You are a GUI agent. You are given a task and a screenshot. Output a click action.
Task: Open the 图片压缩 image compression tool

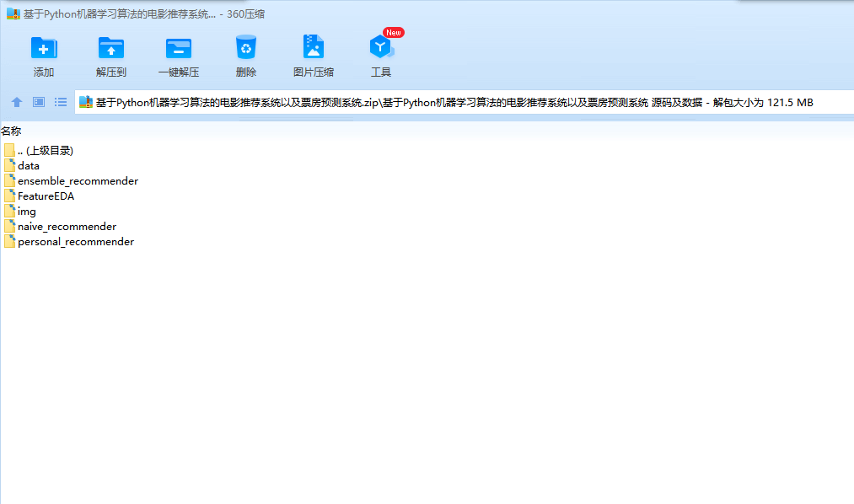313,47
